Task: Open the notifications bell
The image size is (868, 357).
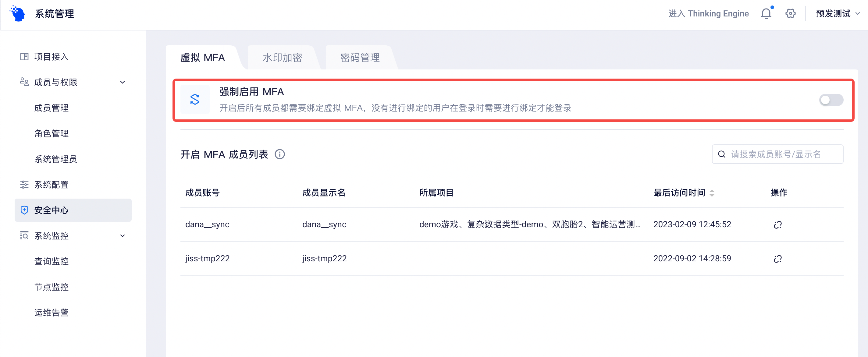Action: [x=766, y=13]
